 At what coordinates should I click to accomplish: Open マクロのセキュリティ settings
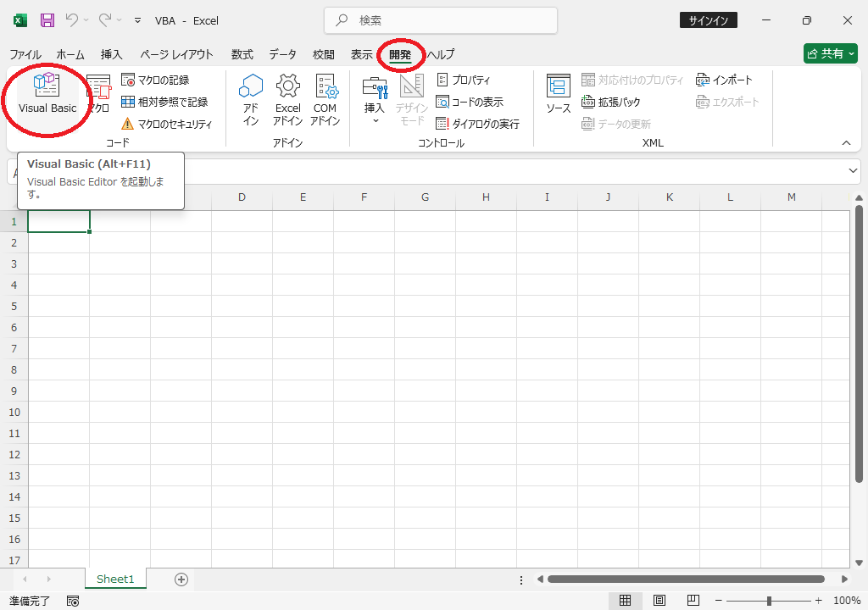[167, 124]
